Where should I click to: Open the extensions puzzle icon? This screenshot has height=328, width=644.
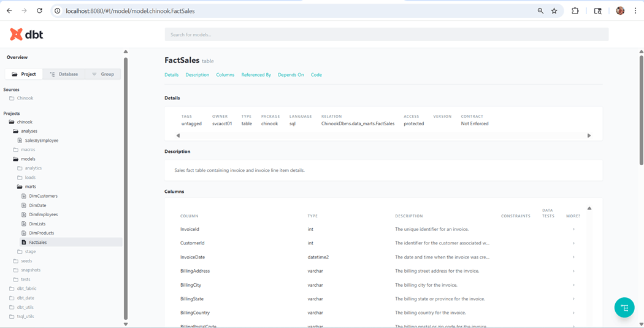[575, 11]
